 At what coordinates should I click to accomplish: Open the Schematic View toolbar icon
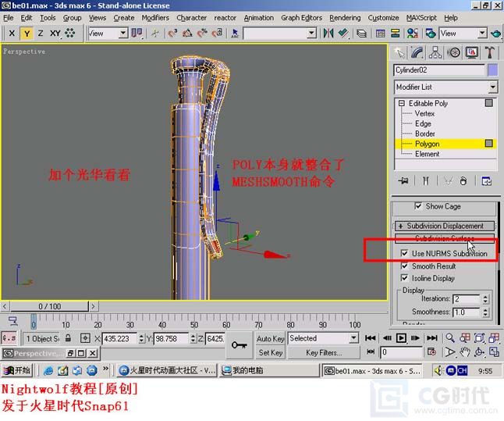pos(395,33)
